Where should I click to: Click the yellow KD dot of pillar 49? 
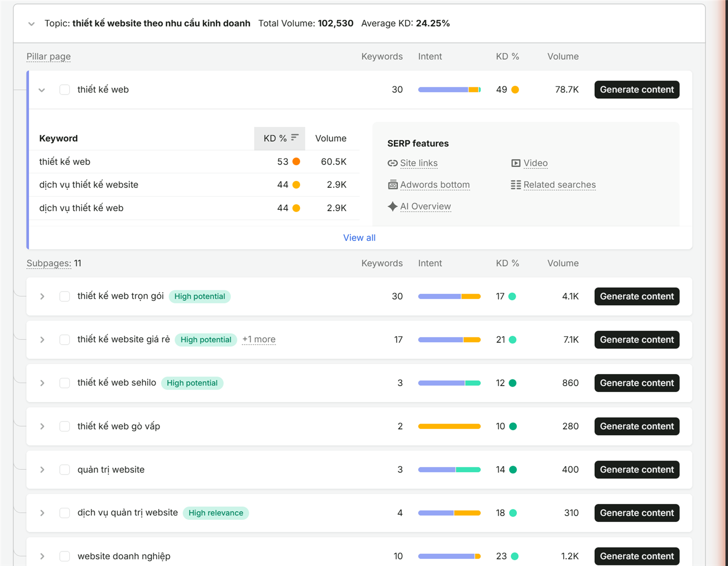pyautogui.click(x=515, y=89)
